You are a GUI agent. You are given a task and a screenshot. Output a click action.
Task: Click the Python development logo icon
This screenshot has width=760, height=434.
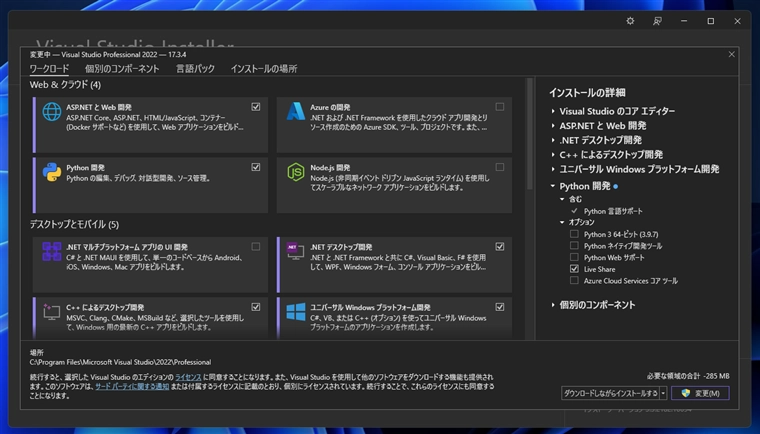pos(52,172)
